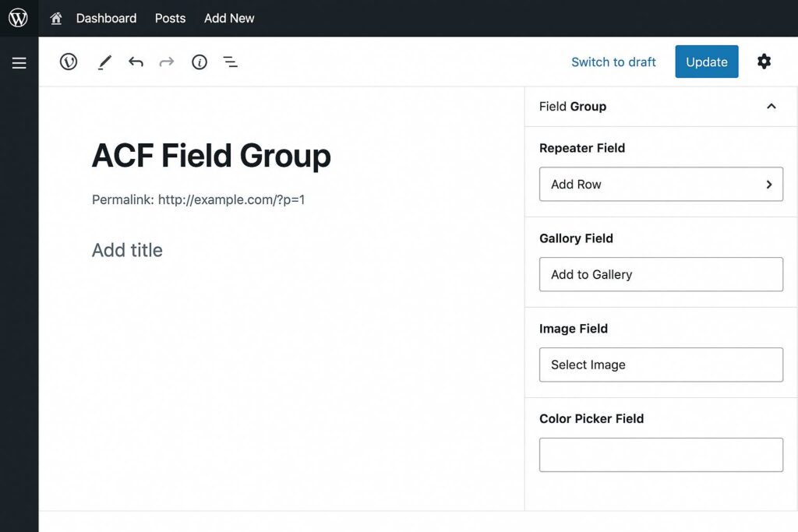Screen dimensions: 798x532
Task: Select the pencil edit tool
Action: click(104, 62)
